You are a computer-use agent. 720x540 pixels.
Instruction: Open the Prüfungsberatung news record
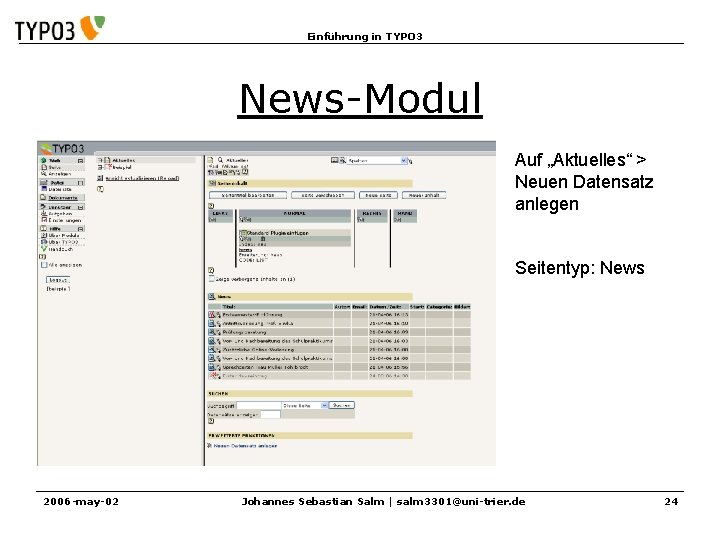point(244,332)
